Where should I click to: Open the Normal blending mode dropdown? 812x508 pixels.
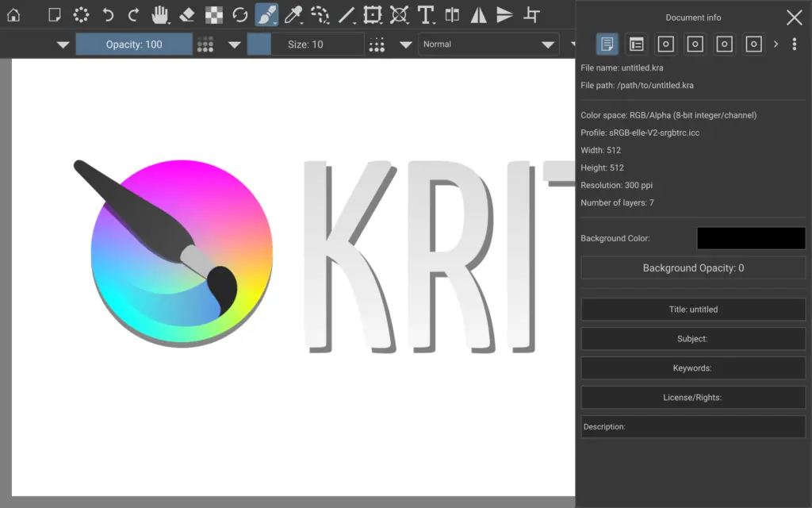(x=488, y=44)
